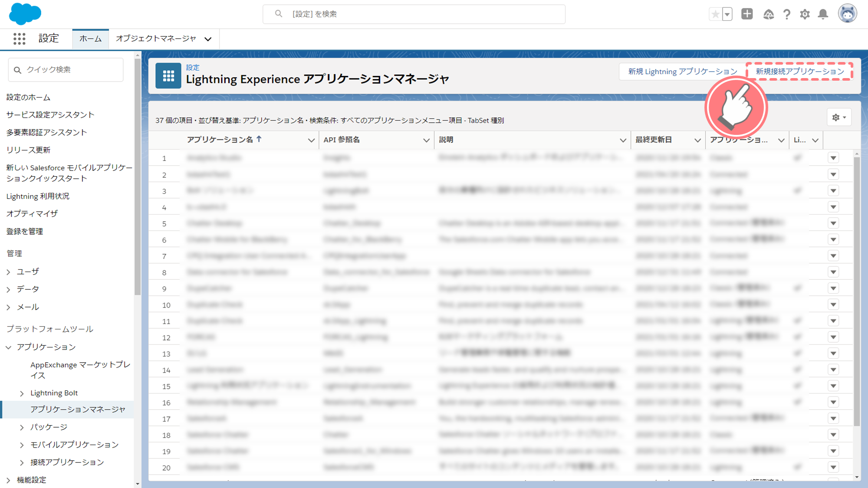This screenshot has height=488, width=868.
Task: Open row 17 action menu arrow
Action: coord(833,418)
